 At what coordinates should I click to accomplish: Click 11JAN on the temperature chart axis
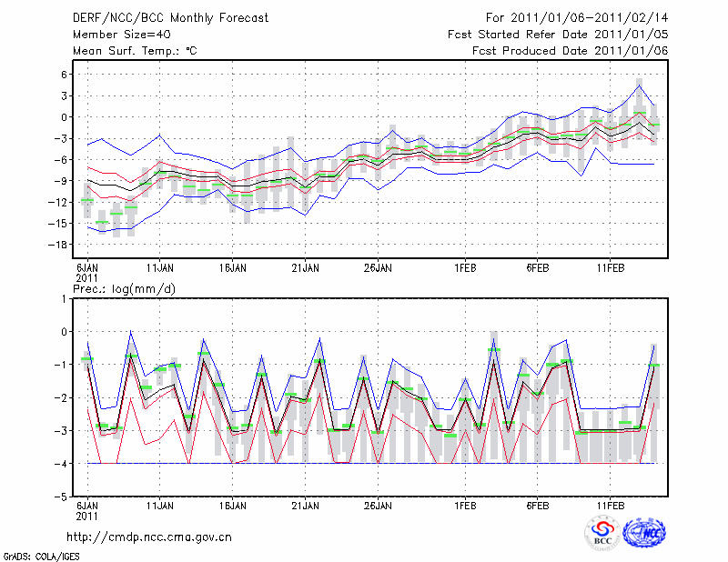tap(160, 268)
